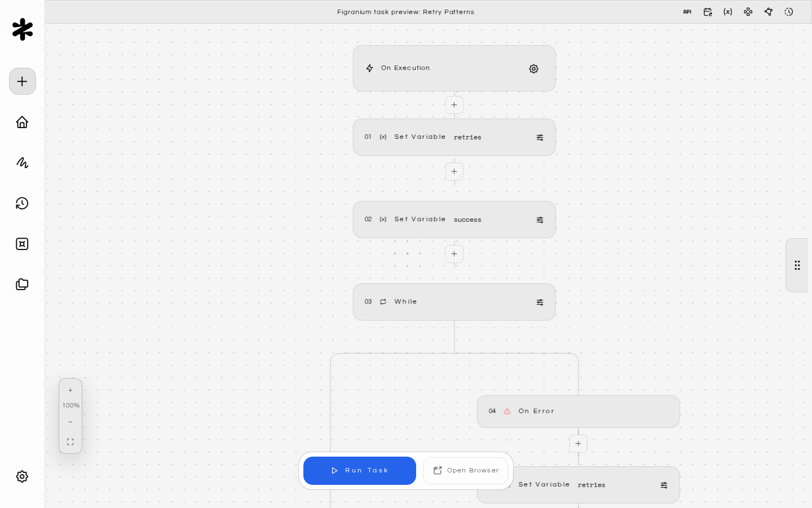Add a step below Set Variable retries 01

(x=454, y=172)
